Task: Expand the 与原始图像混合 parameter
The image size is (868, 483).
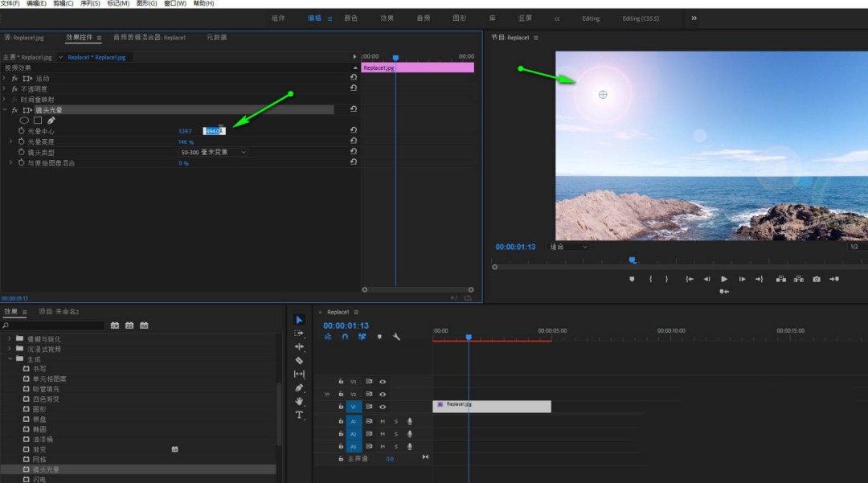Action: tap(10, 162)
